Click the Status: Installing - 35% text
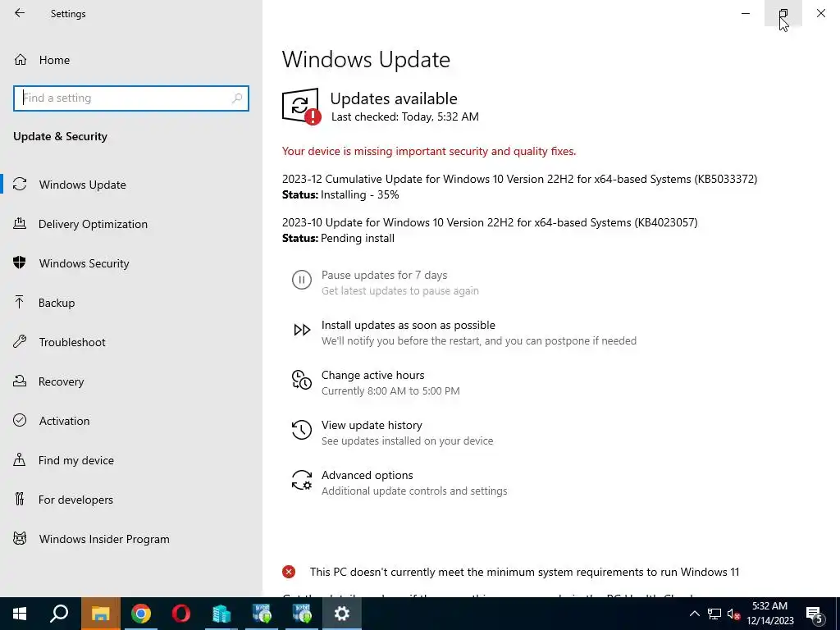 tap(340, 195)
